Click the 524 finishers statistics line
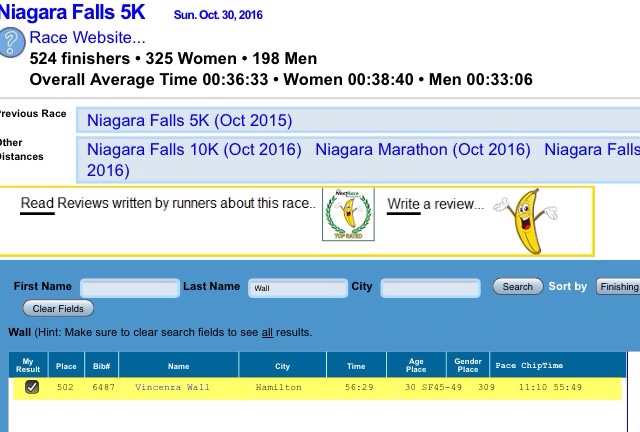The height and width of the screenshot is (432, 640). point(173,58)
